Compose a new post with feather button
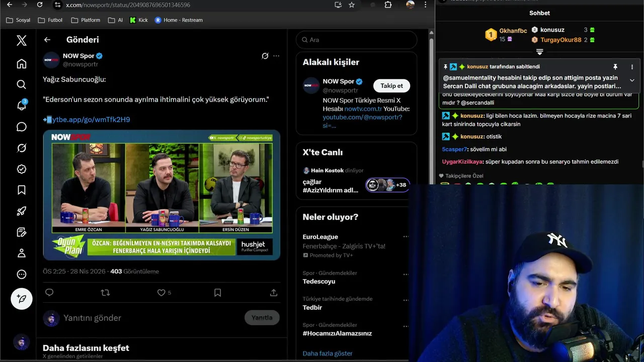This screenshot has height=362, width=644. point(21,299)
